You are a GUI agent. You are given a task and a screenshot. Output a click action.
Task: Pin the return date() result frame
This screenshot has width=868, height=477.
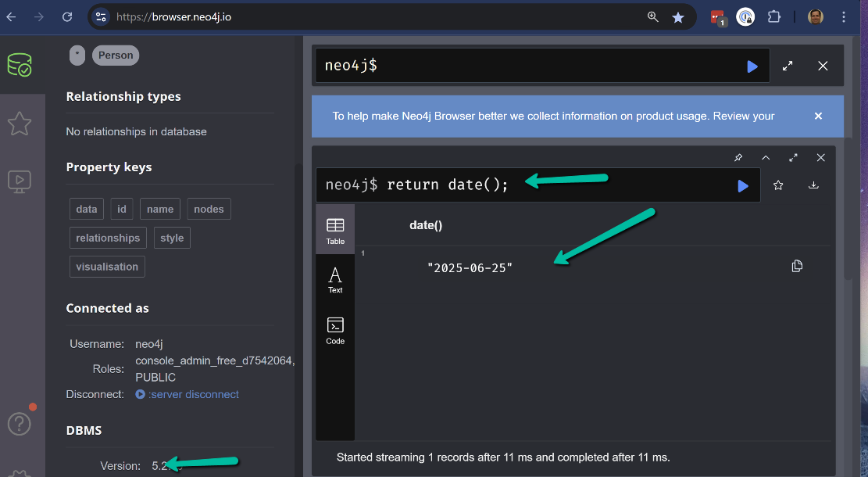[x=738, y=158]
